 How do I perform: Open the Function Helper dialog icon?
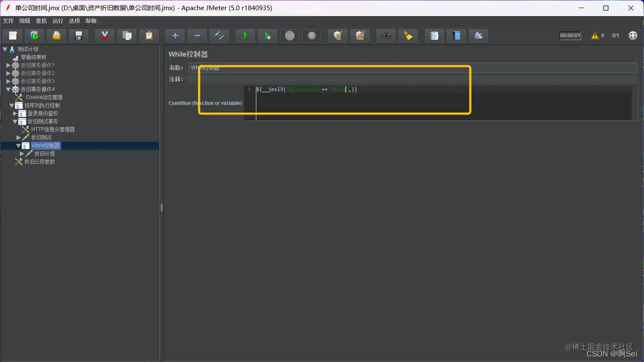click(x=434, y=36)
